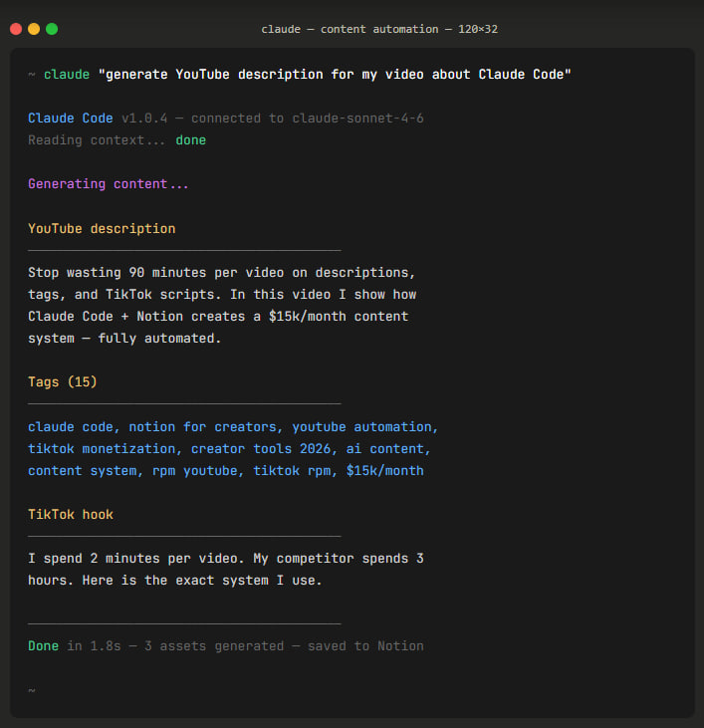Click the 'Tags (15)' heading

62,382
